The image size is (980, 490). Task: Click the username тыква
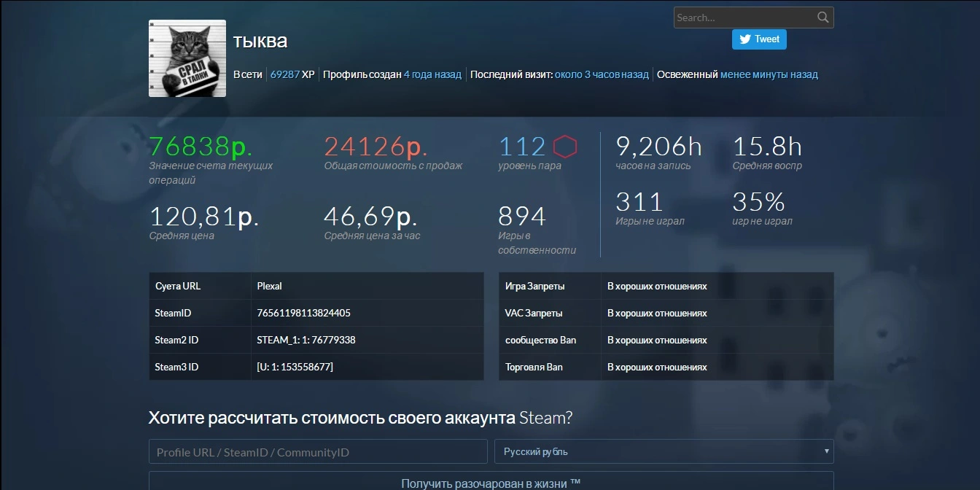260,41
